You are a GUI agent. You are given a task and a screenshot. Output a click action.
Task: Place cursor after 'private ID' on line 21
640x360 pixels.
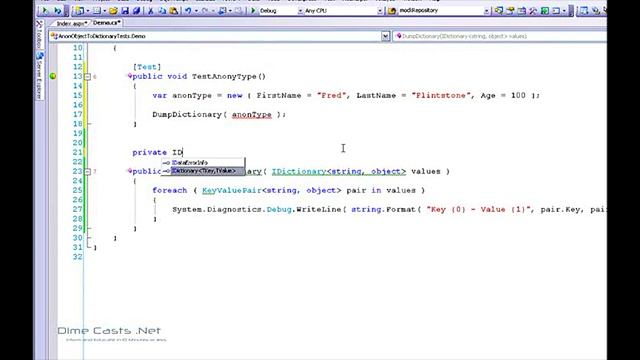click(x=183, y=153)
